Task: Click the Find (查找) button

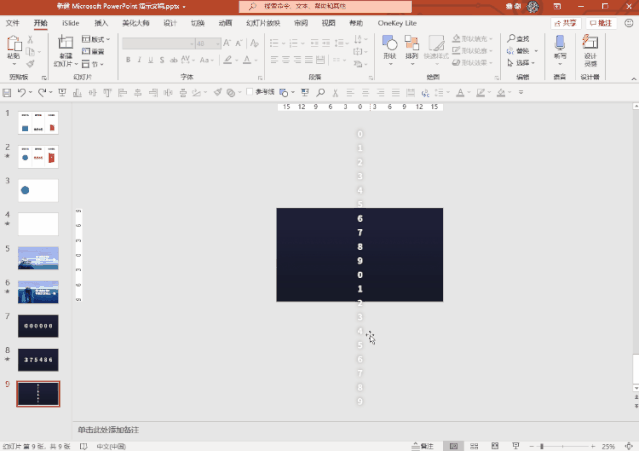Action: point(518,39)
